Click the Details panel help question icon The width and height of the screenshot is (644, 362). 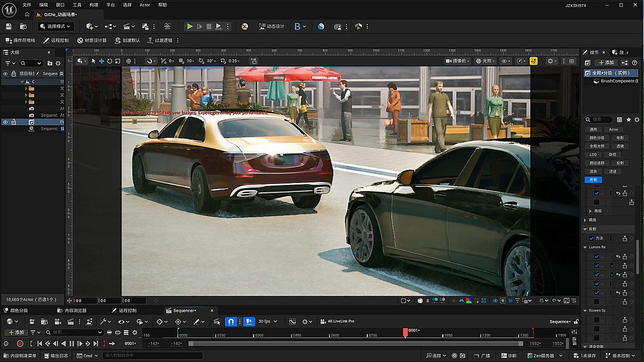pyautogui.click(x=633, y=62)
